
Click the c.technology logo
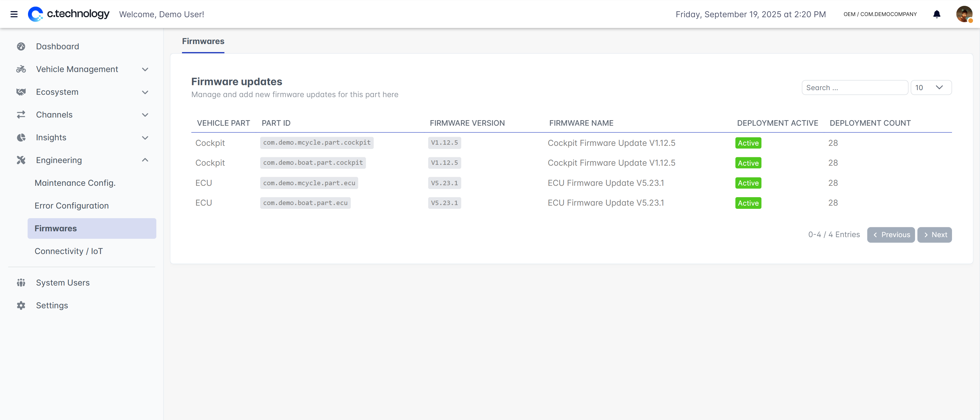click(x=69, y=14)
